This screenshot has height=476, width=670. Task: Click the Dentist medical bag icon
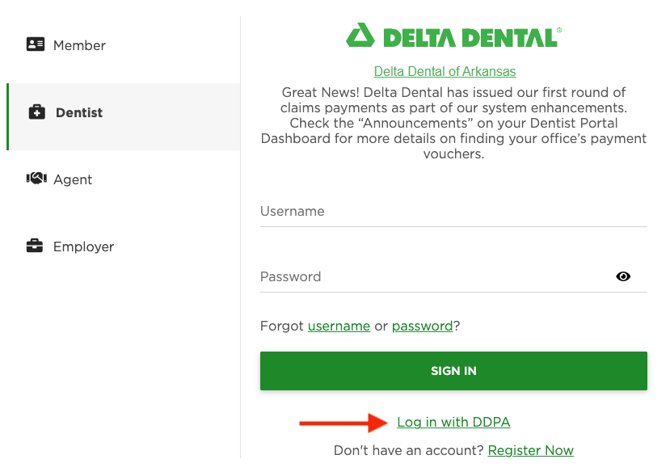click(37, 113)
